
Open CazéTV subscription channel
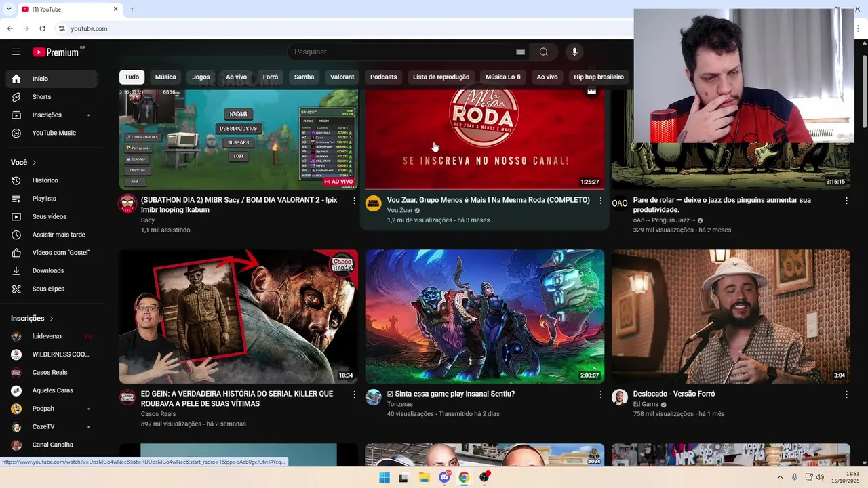[52, 427]
